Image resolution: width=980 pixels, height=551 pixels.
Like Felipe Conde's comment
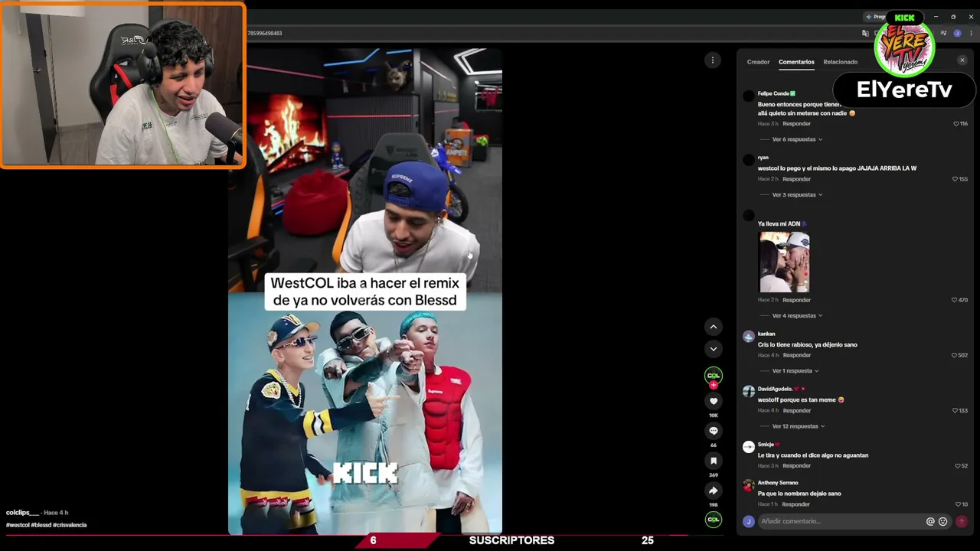point(956,123)
